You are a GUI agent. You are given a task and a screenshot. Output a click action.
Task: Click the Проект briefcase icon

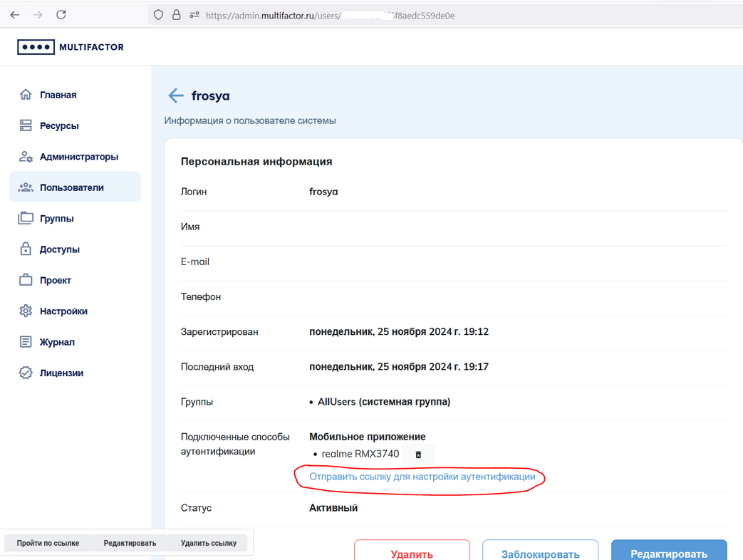26,281
